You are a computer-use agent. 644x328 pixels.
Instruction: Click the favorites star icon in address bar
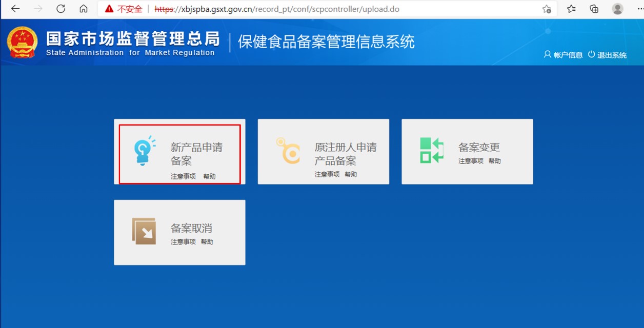[x=547, y=9]
